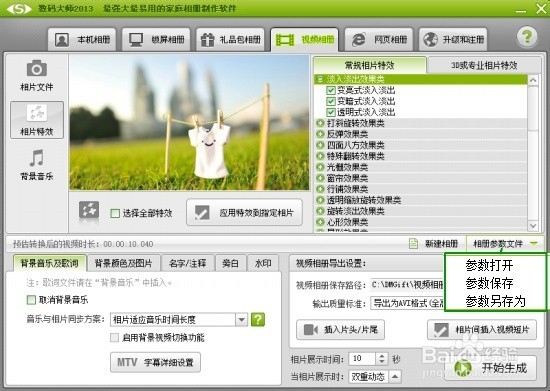Open 旁白 settings tab
Image resolution: width=550 pixels, height=391 pixels.
point(230,263)
